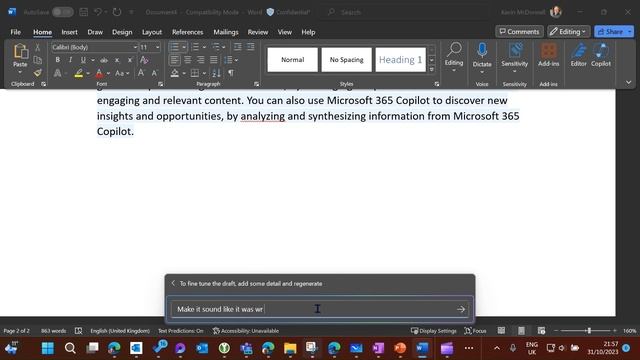Go back in the Copilot fine tune box

[x=173, y=283]
